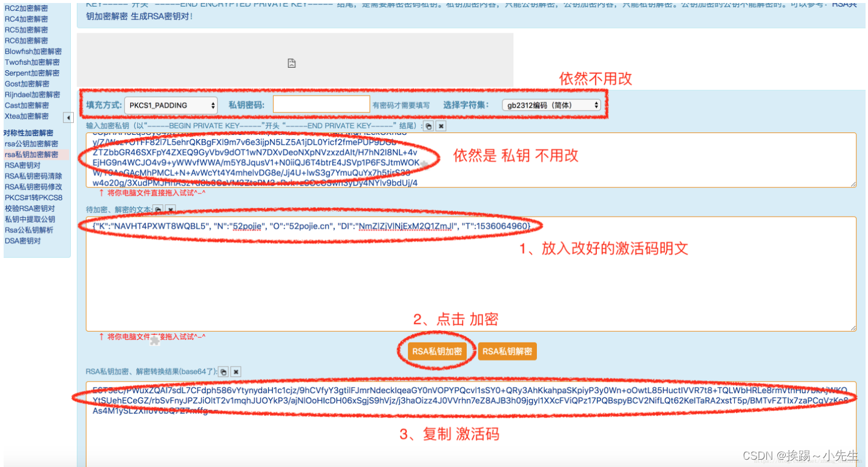Open RSA密钥对 in sidebar
The height and width of the screenshot is (467, 868).
click(x=22, y=165)
